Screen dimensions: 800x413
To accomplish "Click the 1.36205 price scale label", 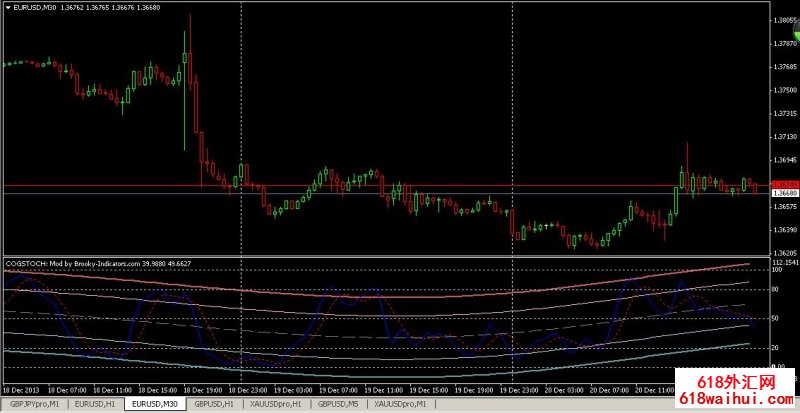I will [785, 253].
